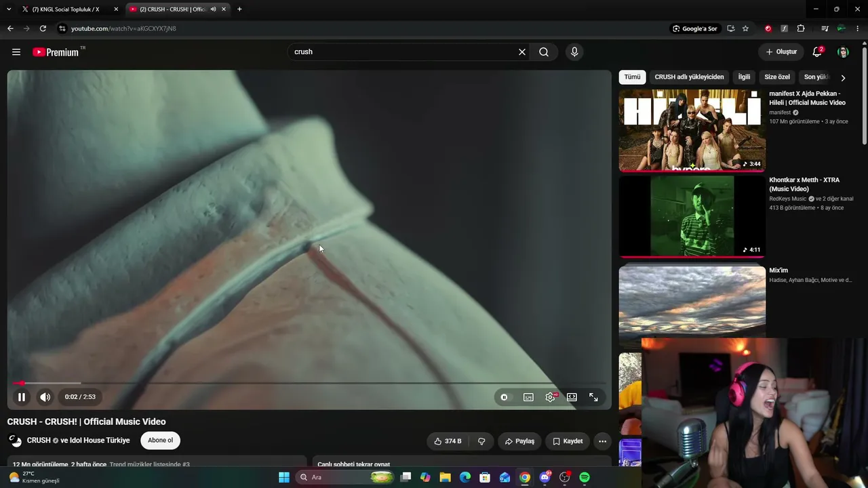Toggle subtitles in the video player

pyautogui.click(x=528, y=397)
